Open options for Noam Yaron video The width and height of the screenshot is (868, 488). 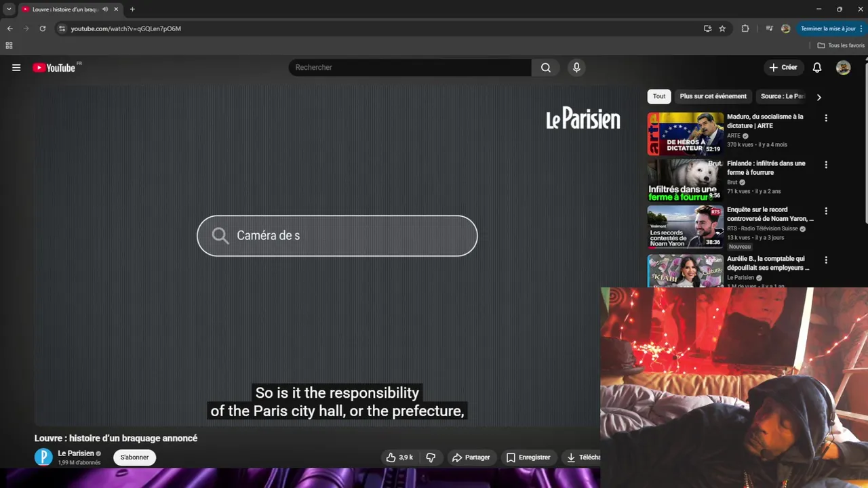coord(826,211)
